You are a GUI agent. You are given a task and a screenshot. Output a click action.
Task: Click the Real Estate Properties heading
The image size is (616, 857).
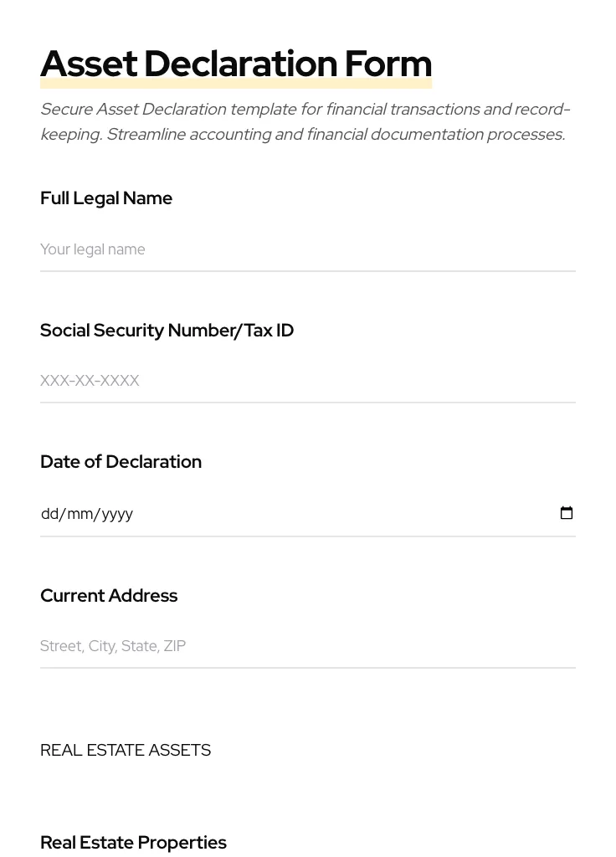(x=133, y=842)
